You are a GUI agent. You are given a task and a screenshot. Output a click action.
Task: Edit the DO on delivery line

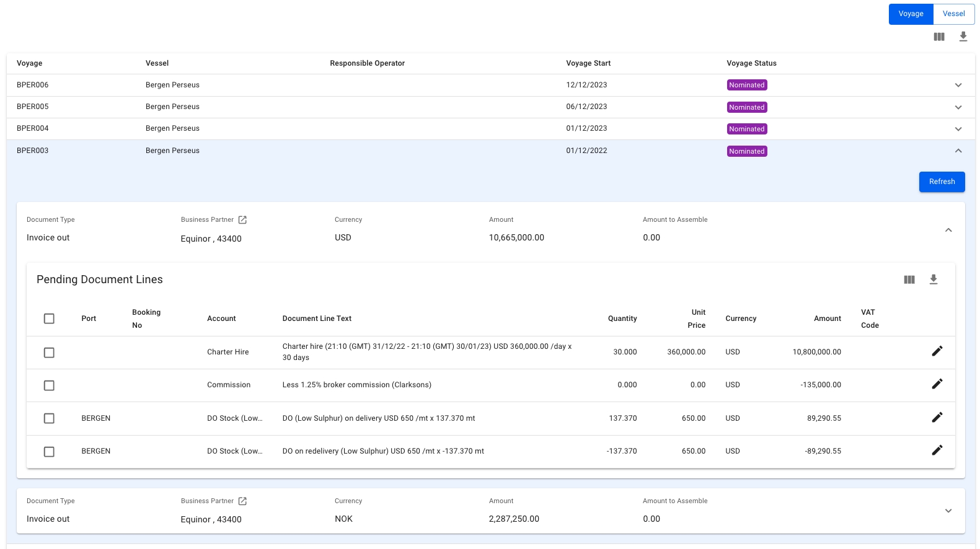click(937, 418)
